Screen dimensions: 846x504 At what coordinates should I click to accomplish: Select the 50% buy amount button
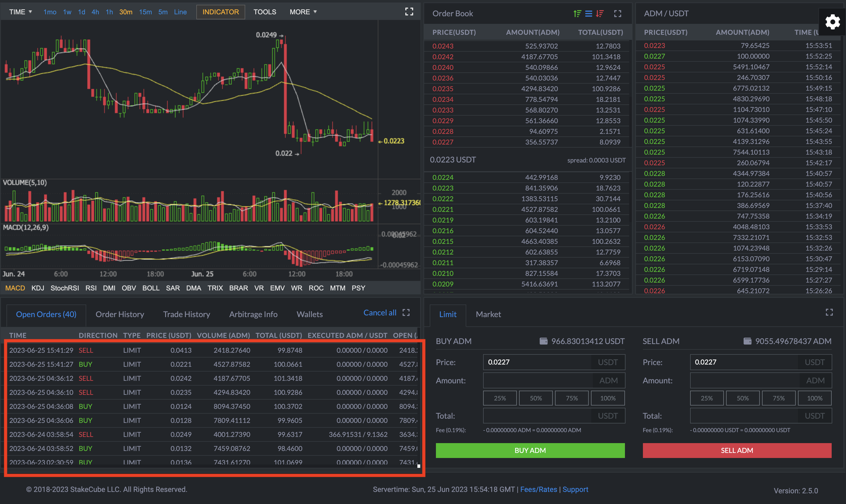pos(536,398)
